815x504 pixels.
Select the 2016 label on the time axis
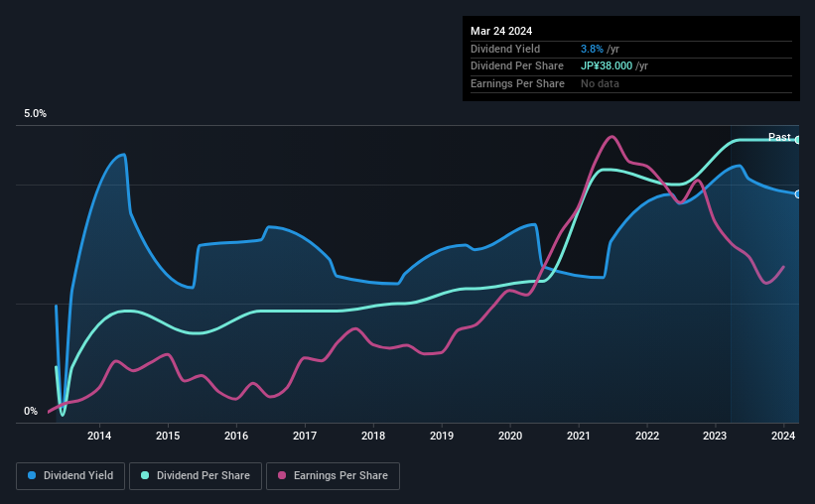tap(236, 436)
